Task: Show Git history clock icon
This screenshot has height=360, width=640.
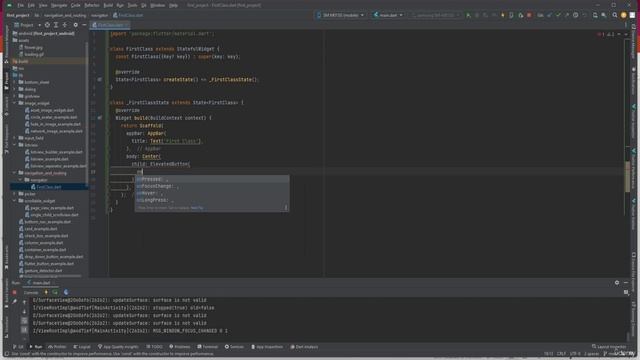Action: click(576, 15)
